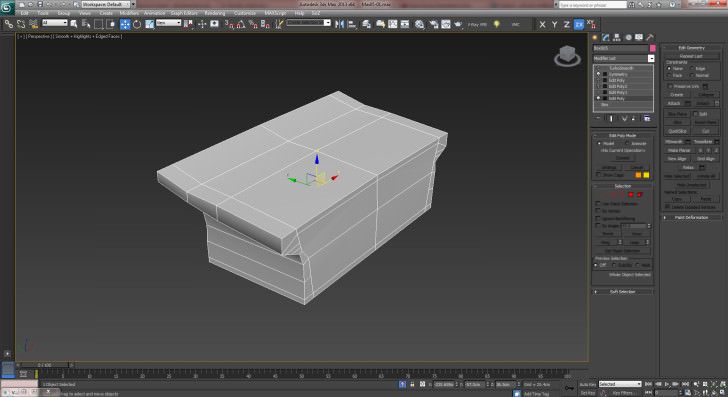Image resolution: width=728 pixels, height=397 pixels.
Task: Toggle the Percent Snap button
Action: point(253,24)
